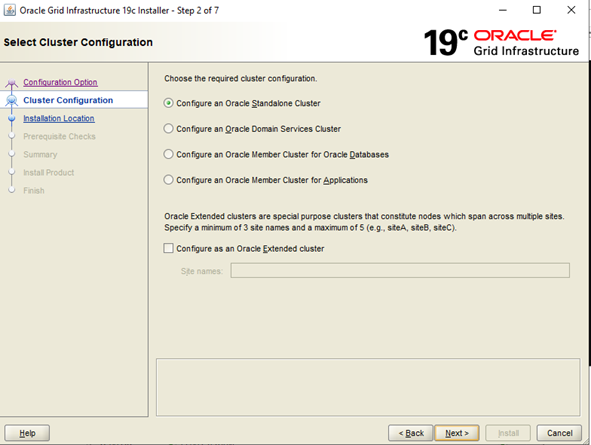Click the Installation Location step bullet icon

pos(12,118)
